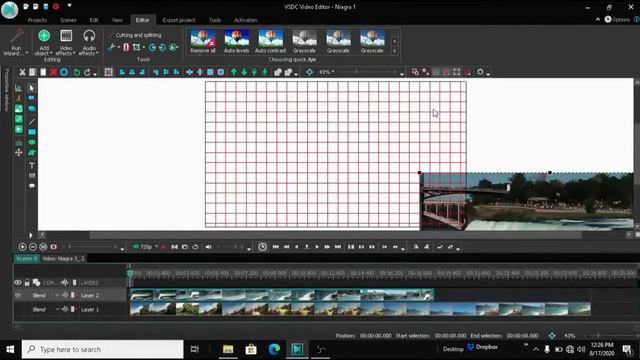
Task: Open the Projects ribbon tab
Action: (37, 20)
